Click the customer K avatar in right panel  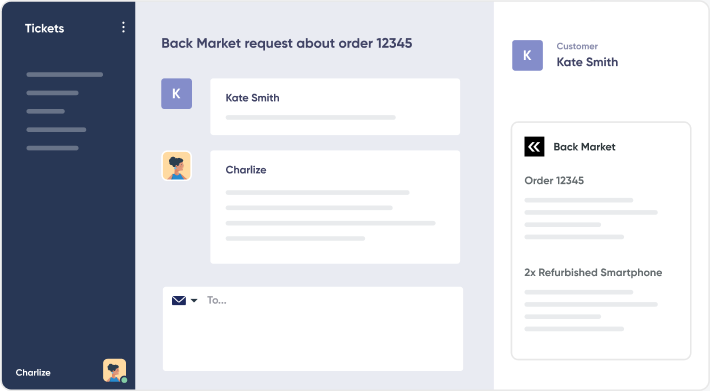coord(528,55)
